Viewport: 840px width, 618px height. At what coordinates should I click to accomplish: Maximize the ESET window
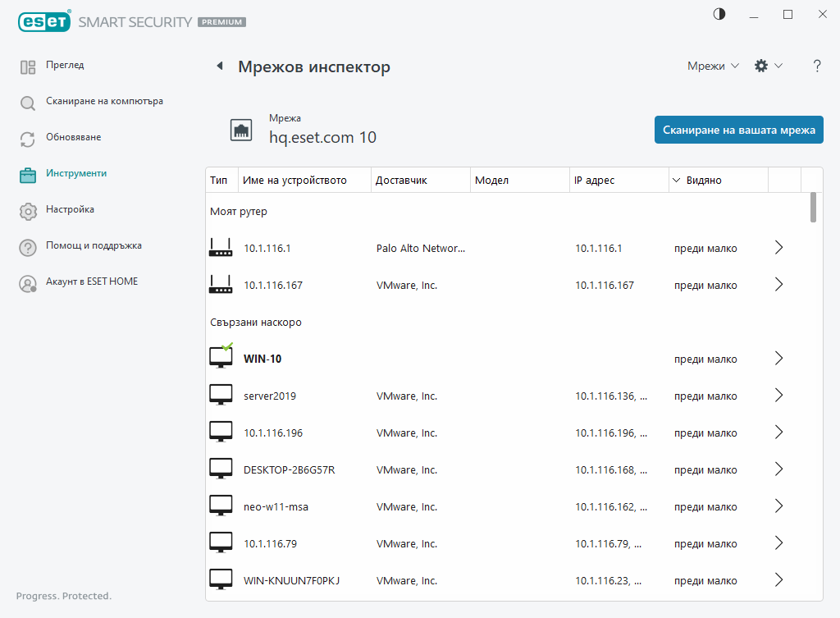[x=788, y=15]
